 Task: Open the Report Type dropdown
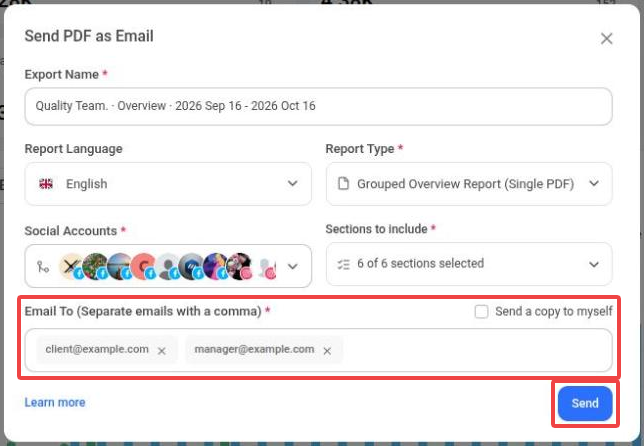click(x=469, y=184)
